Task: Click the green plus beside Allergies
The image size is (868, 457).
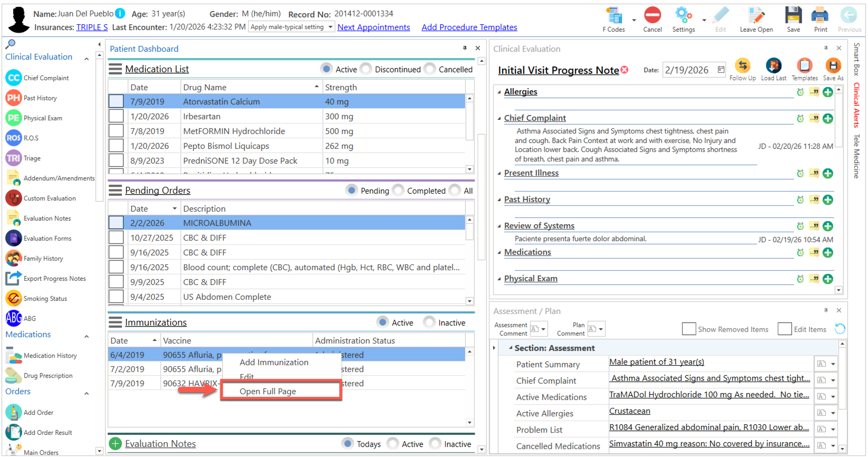Action: point(827,92)
